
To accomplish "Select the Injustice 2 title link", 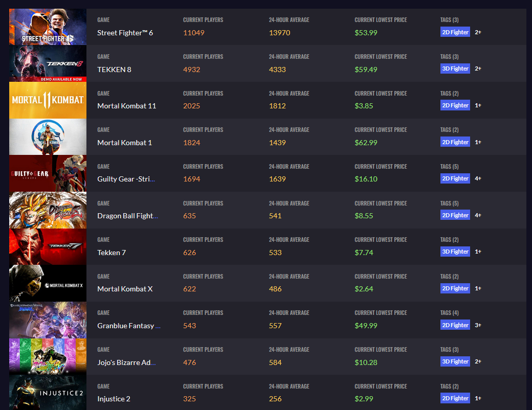I will [x=114, y=399].
